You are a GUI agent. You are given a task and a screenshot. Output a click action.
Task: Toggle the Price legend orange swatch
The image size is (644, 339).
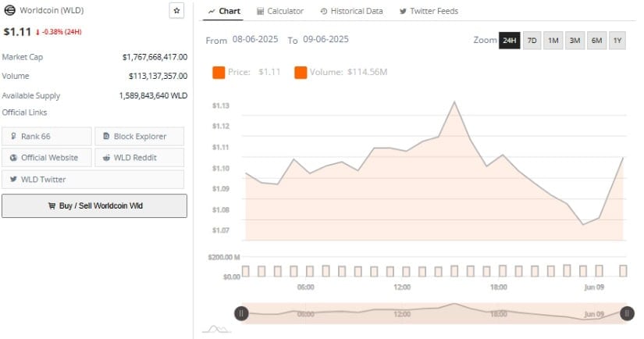coord(219,73)
